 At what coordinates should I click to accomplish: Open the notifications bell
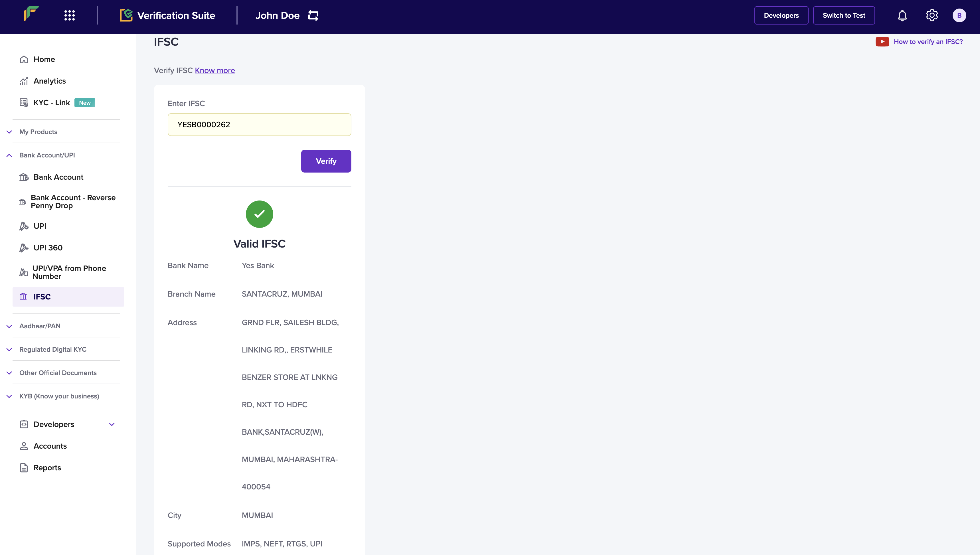902,16
